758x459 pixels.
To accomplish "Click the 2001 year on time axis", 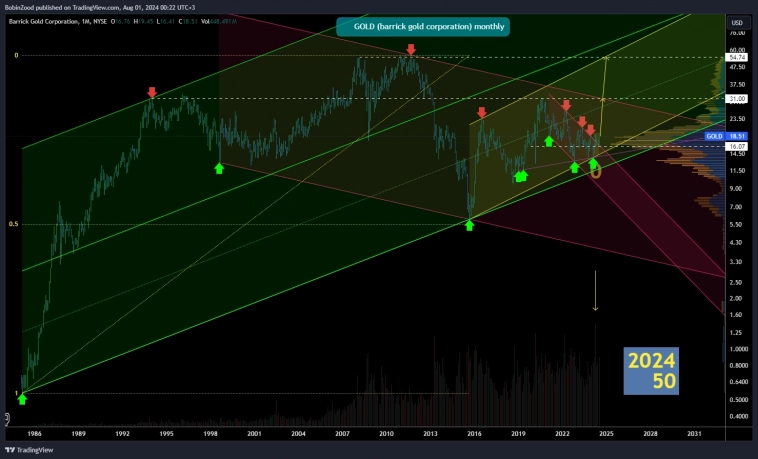I will click(254, 433).
